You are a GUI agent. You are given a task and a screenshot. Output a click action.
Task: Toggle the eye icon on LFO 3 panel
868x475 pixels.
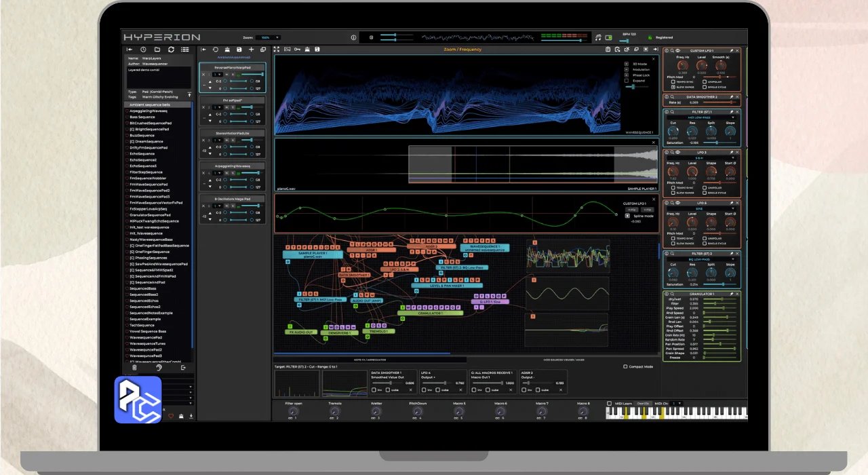[x=677, y=153]
